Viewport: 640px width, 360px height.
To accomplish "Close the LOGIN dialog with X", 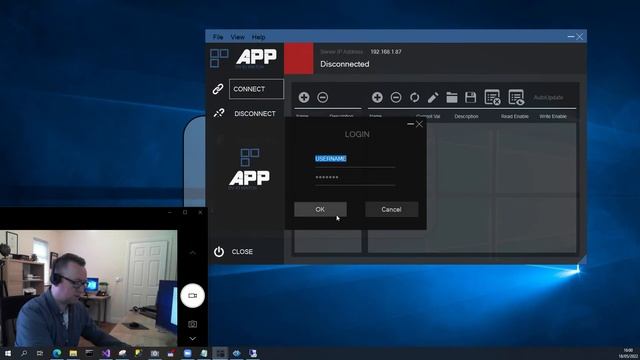I will [x=419, y=124].
